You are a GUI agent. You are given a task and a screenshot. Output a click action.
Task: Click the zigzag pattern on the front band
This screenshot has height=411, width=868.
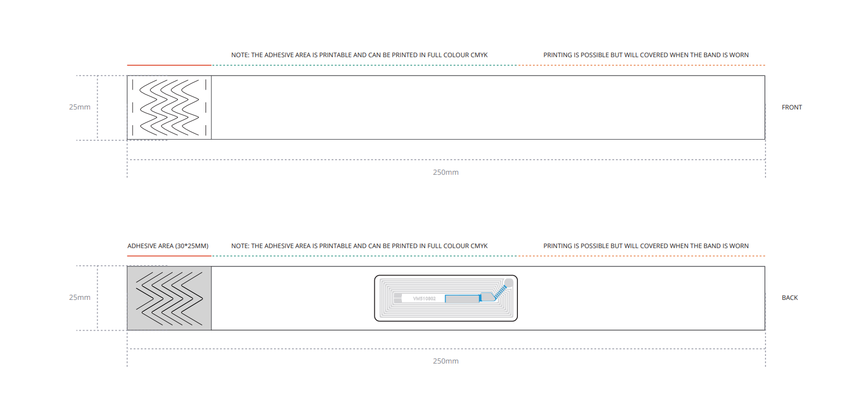point(169,107)
